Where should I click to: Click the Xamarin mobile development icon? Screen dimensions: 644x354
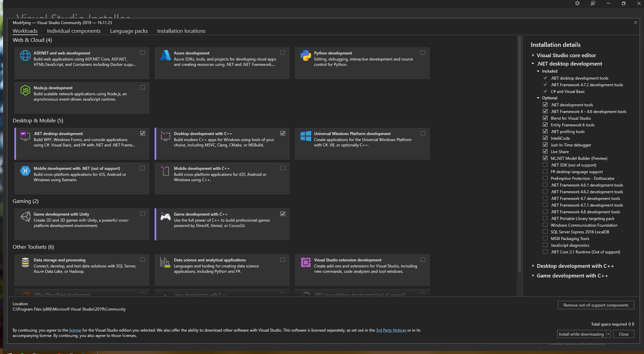[25, 171]
